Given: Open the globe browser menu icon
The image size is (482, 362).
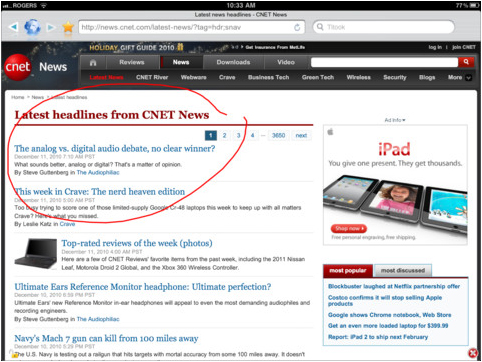Looking at the screenshot, I should pyautogui.click(x=32, y=27).
